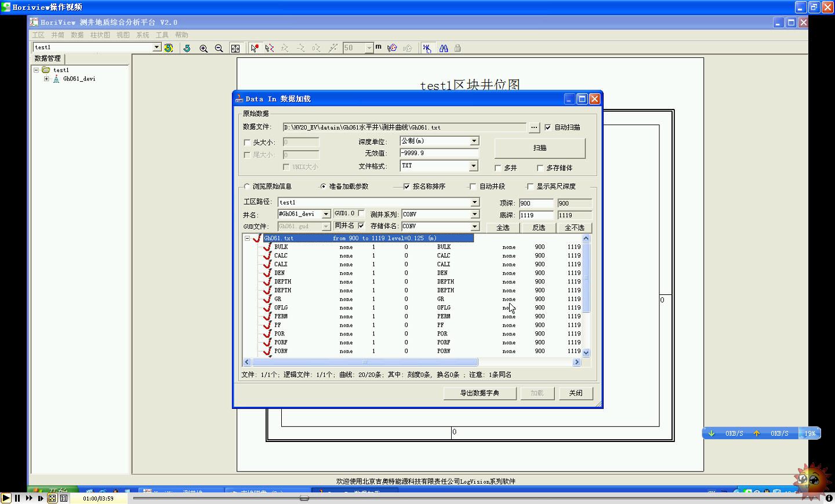Screen dimensions: 835x504
Task: Click the video player fullscreen icon
Action: (52, 498)
